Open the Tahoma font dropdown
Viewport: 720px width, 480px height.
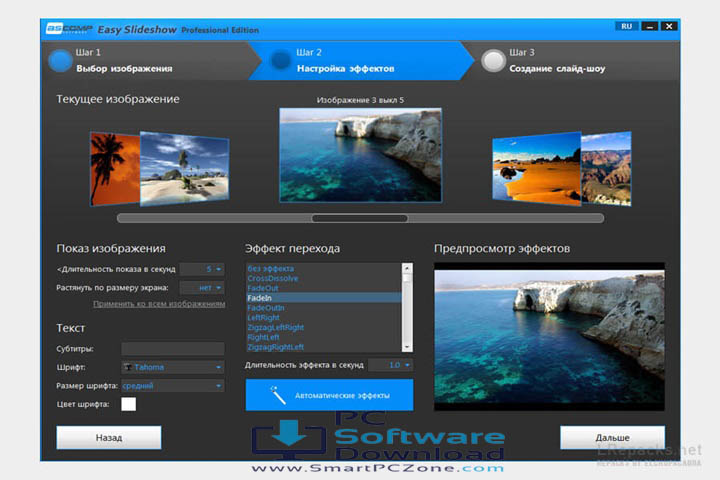pos(173,367)
